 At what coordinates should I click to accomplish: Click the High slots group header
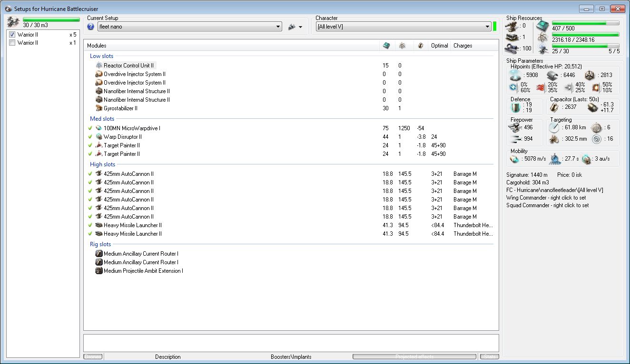point(102,164)
